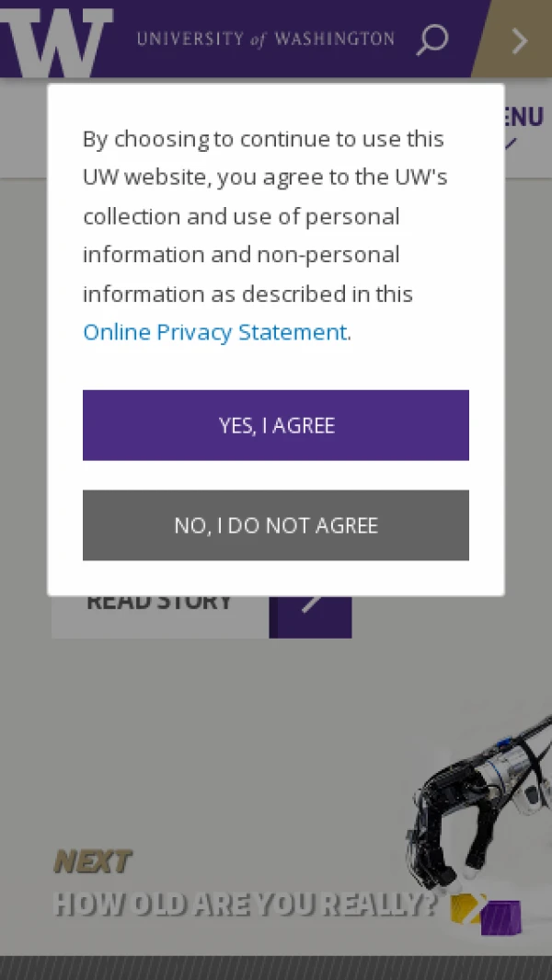Click the large W logo in header
This screenshot has height=980, width=552.
coord(57,41)
